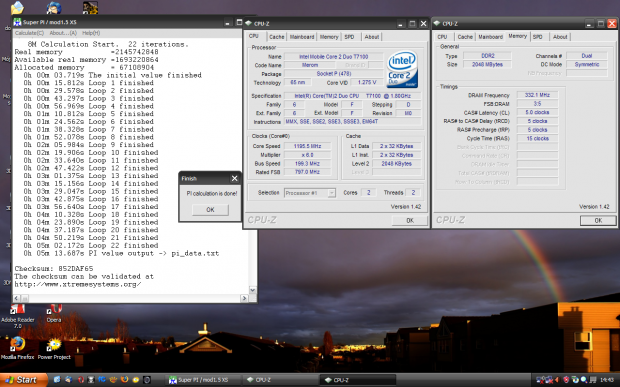
Task: Click the Checksum: 852DAF65 line
Action: tap(54, 269)
